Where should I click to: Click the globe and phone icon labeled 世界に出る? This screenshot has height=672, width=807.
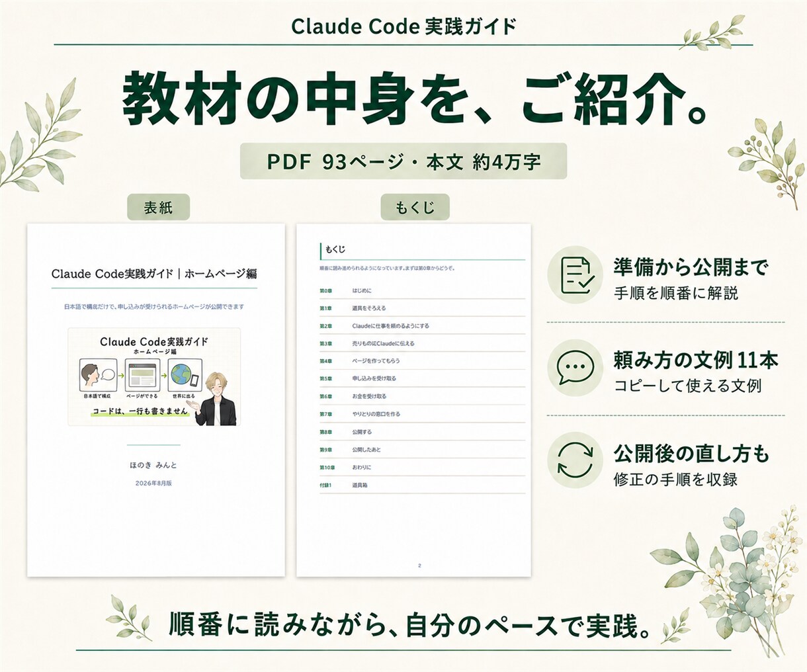(184, 376)
